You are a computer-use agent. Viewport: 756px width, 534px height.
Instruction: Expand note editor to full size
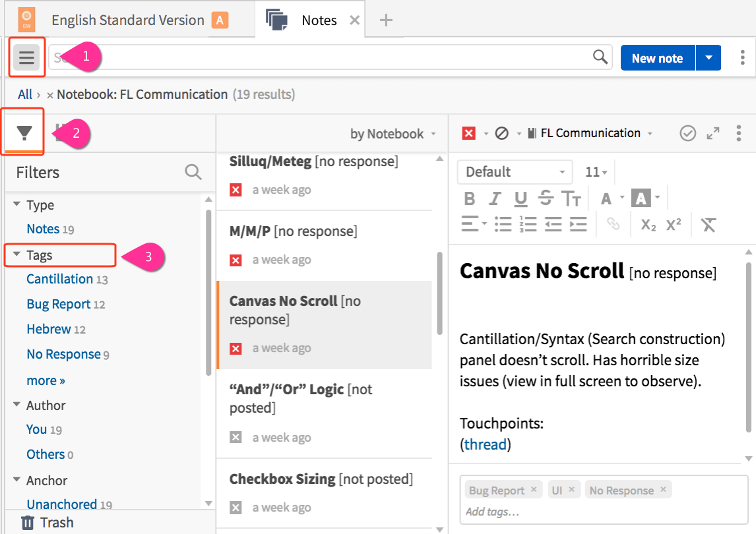tap(713, 133)
